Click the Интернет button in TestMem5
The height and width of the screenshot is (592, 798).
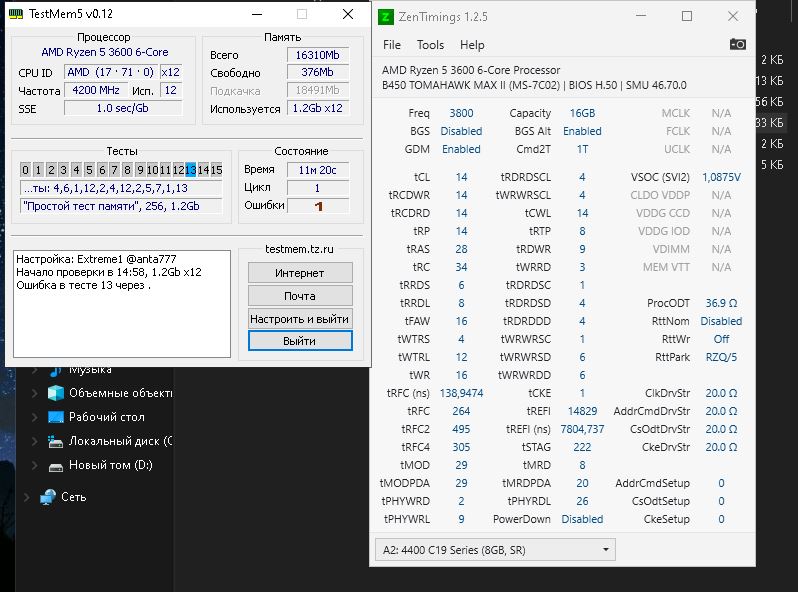click(x=300, y=273)
